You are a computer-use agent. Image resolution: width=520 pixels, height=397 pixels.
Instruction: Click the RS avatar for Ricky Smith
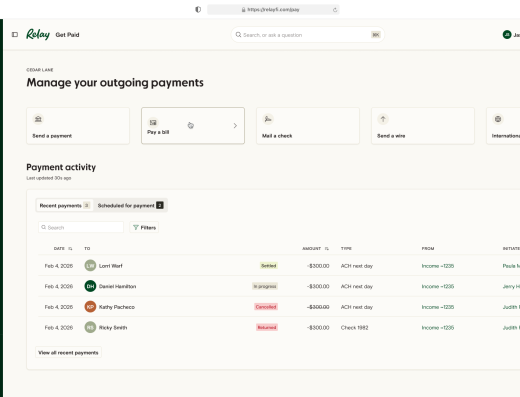point(90,327)
